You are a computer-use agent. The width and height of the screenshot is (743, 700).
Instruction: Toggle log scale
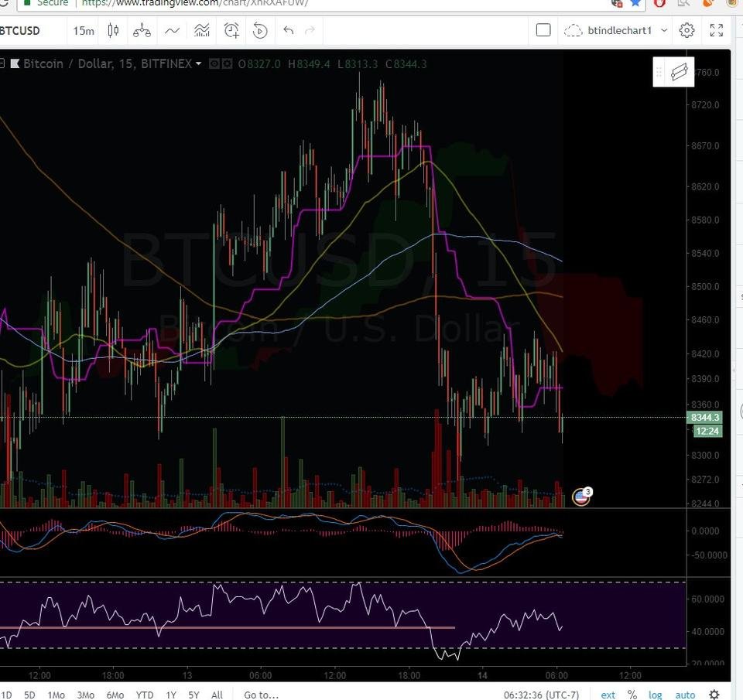point(656,695)
